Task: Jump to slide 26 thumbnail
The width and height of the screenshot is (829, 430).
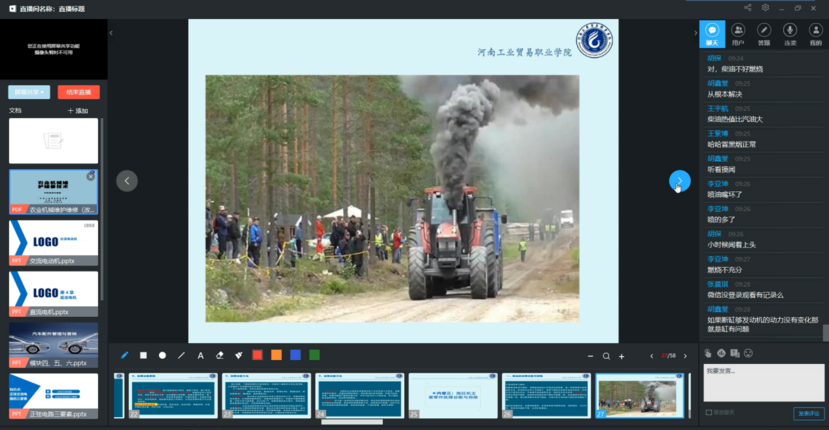Action: click(546, 396)
